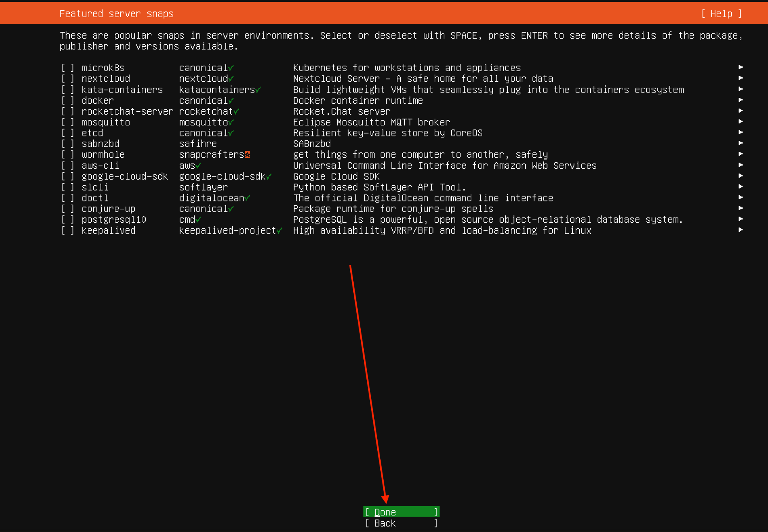The image size is (768, 532).
Task: Select the etcd key-value store snap
Action: click(67, 133)
